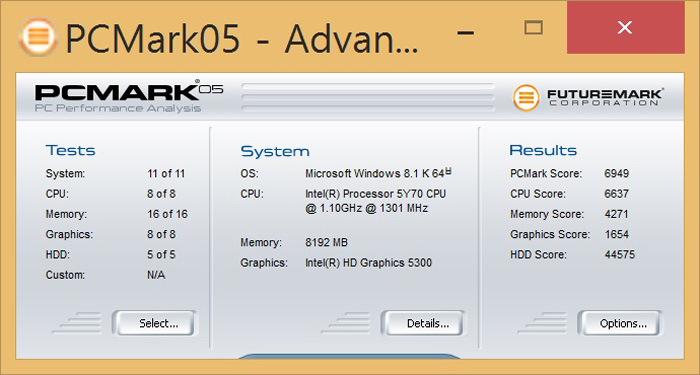Click the Results section heading
The image size is (700, 375).
(543, 150)
